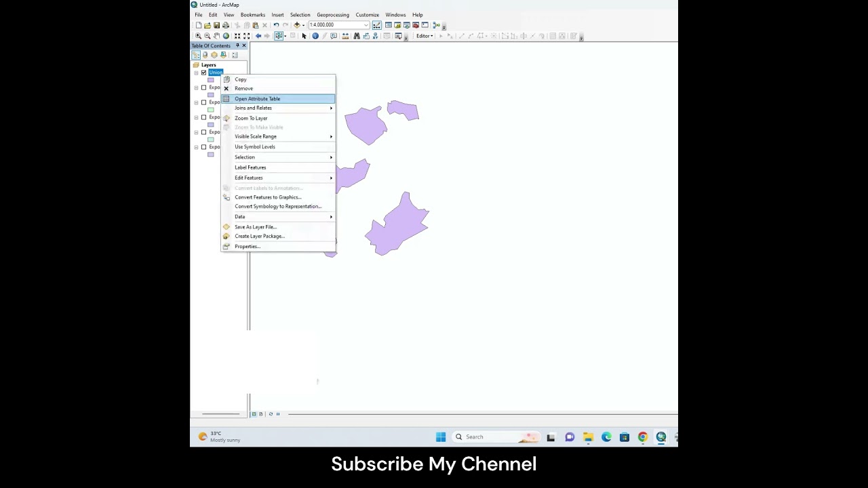Image resolution: width=868 pixels, height=488 pixels.
Task: Choose Open Attribute Table from context menu
Action: [x=278, y=99]
